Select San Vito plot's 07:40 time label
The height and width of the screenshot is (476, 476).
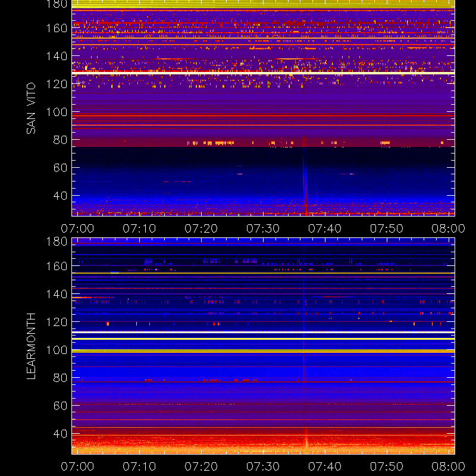point(325,228)
